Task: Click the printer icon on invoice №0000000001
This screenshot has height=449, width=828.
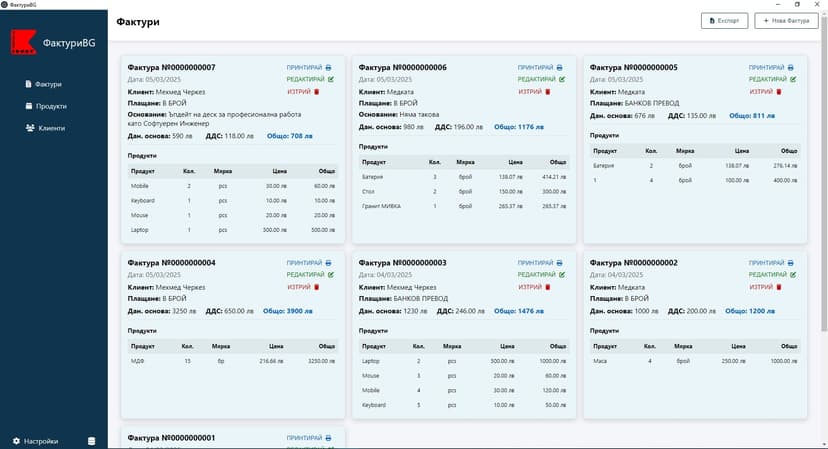Action: [329, 438]
